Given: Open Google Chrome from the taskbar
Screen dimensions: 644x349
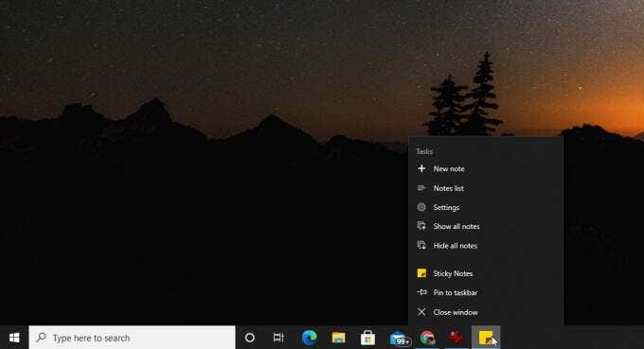Looking at the screenshot, I should (x=427, y=338).
